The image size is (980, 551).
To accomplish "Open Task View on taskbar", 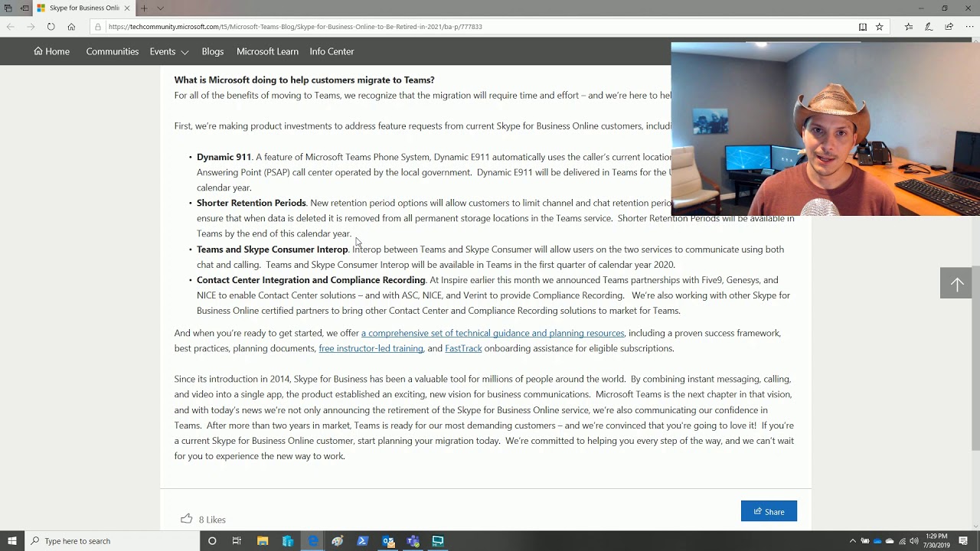I will tap(237, 541).
